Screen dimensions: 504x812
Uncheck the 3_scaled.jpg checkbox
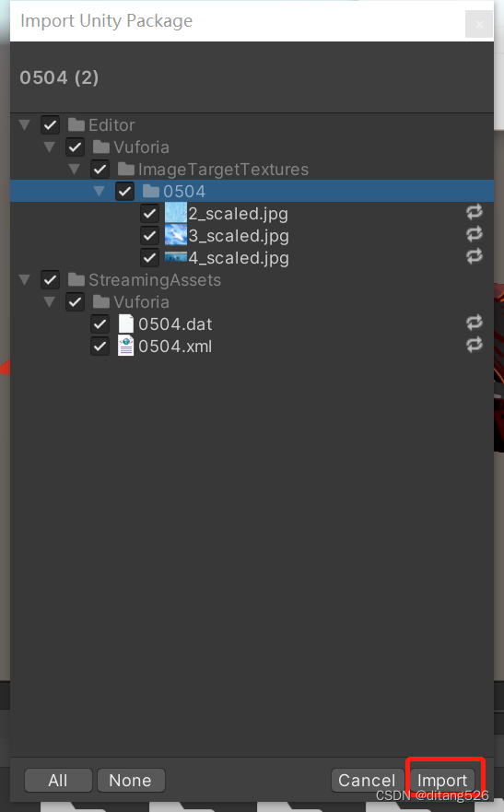click(x=149, y=236)
